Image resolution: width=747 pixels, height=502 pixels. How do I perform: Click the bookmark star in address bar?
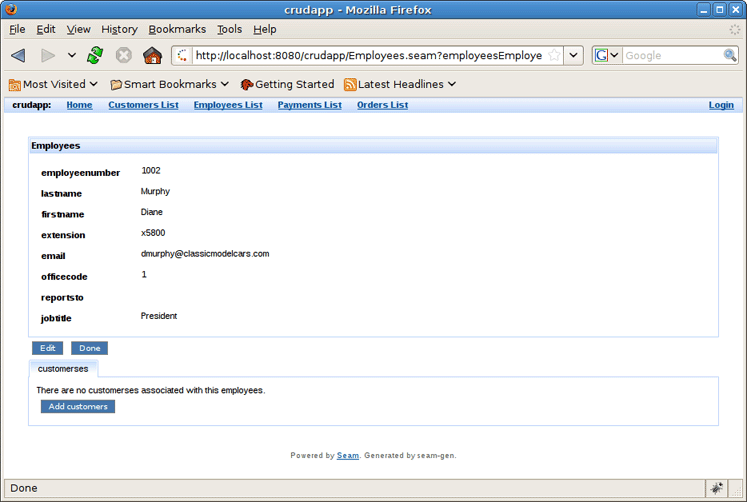554,56
